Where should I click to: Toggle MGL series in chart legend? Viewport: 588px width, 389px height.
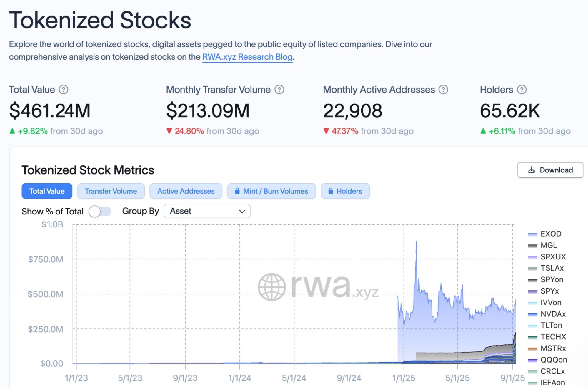tap(549, 245)
